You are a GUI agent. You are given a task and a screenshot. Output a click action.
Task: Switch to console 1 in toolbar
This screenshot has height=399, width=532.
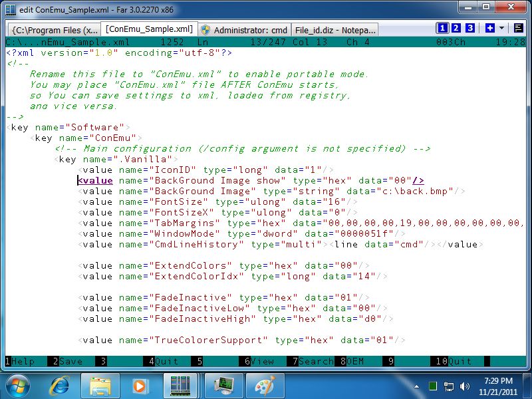442,28
